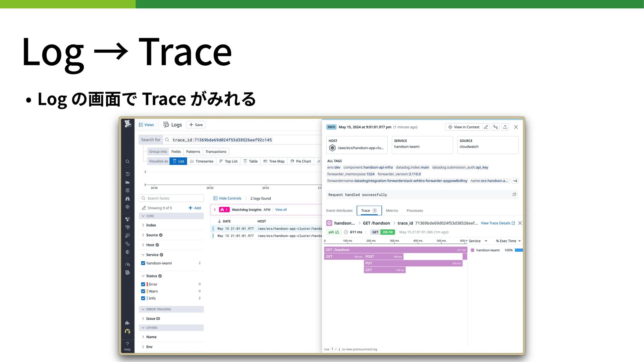Click the share/export icon in the log panel
The height and width of the screenshot is (362, 644).
pyautogui.click(x=505, y=127)
